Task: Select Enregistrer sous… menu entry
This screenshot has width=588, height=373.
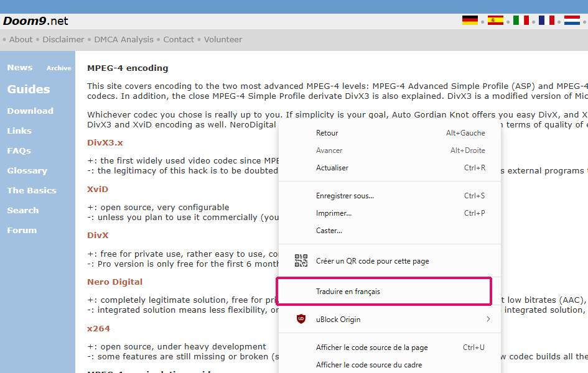Action: point(390,195)
